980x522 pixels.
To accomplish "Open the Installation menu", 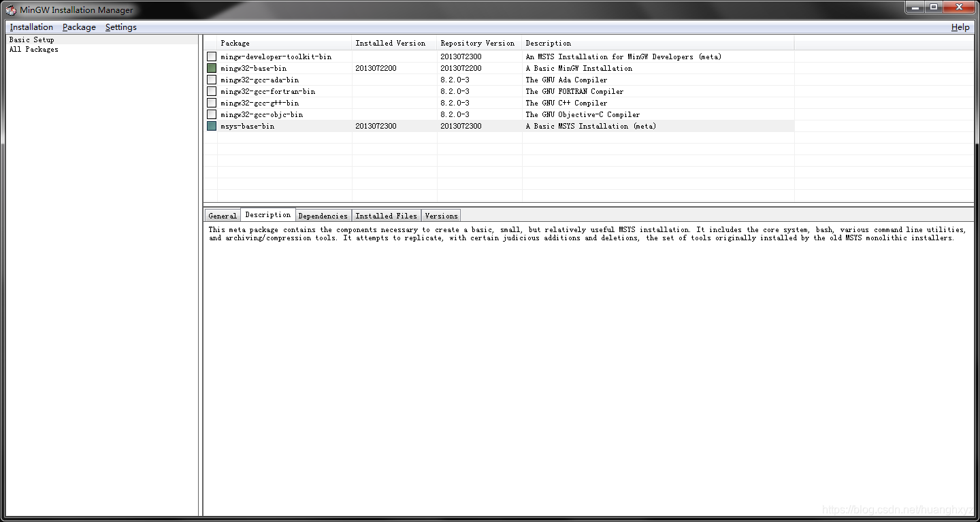I will click(31, 27).
